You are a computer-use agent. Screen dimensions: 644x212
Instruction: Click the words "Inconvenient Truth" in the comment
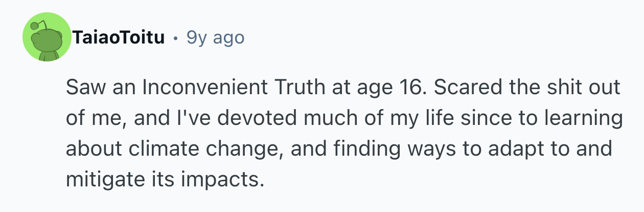coord(233,88)
